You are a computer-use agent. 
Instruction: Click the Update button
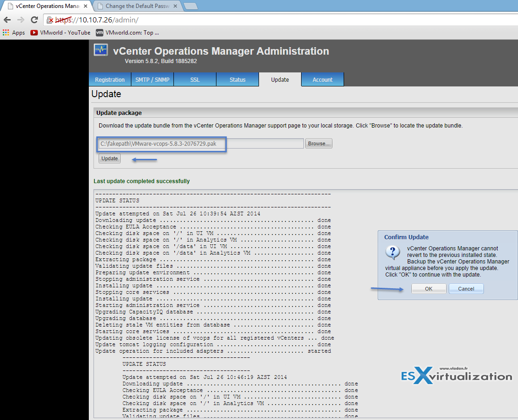(109, 158)
